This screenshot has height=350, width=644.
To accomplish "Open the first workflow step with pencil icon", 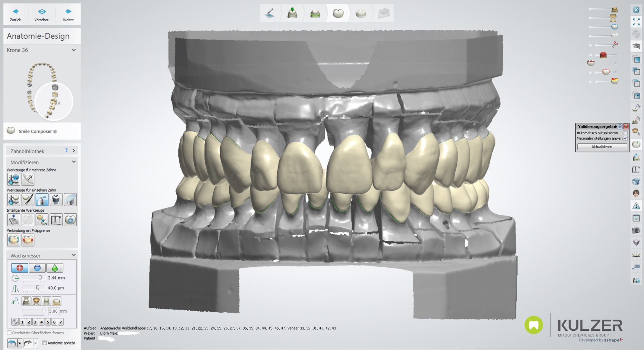I will point(270,13).
